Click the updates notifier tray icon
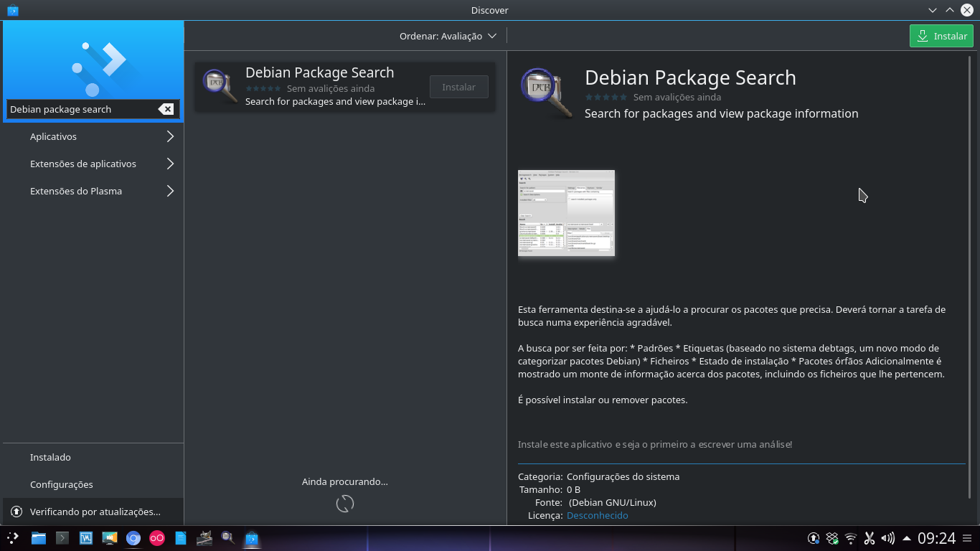980x551 pixels. click(x=814, y=538)
